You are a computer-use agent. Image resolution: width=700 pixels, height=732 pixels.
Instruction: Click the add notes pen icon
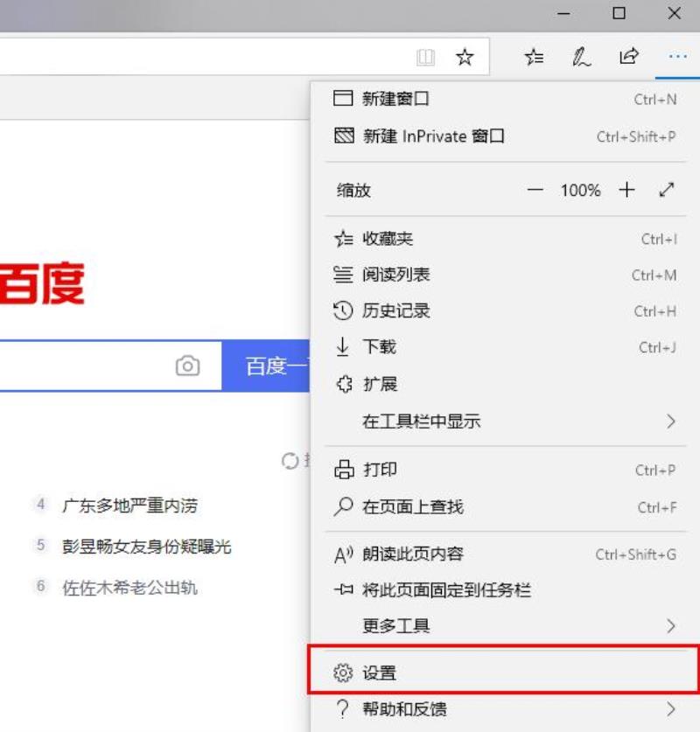(x=581, y=57)
